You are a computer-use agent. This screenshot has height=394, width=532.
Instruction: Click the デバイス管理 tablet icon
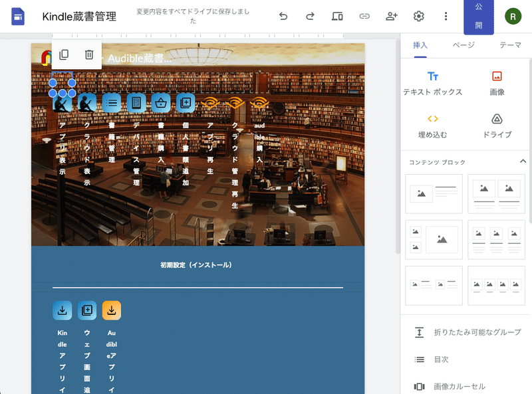point(136,103)
